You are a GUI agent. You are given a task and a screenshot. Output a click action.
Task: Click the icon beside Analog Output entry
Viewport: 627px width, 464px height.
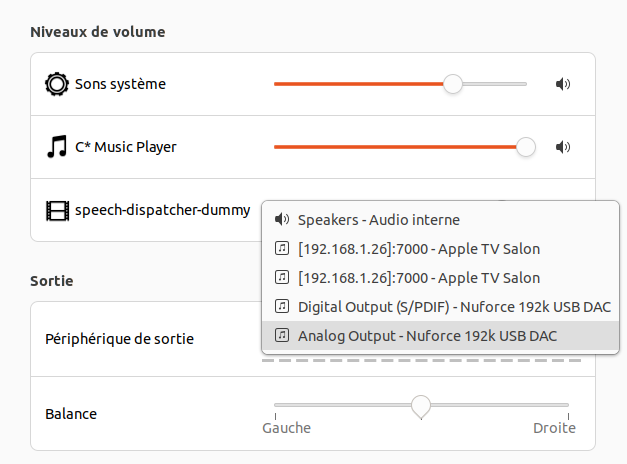click(x=282, y=335)
